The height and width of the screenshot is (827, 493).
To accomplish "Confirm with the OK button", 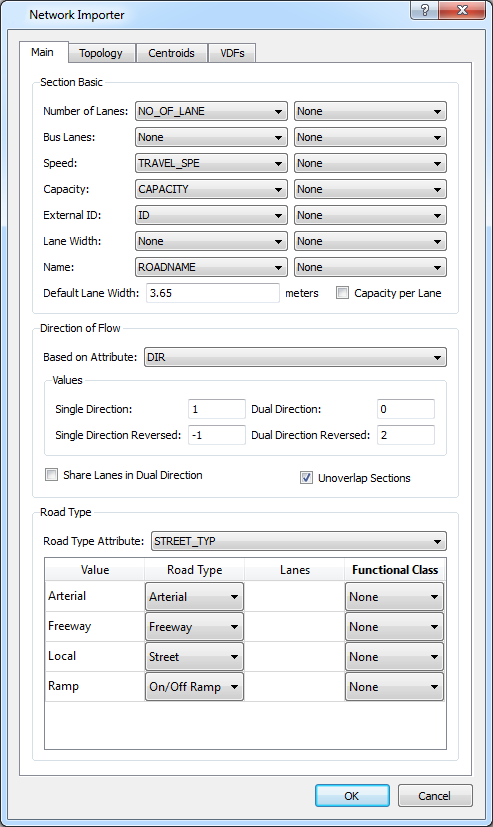I will 352,795.
